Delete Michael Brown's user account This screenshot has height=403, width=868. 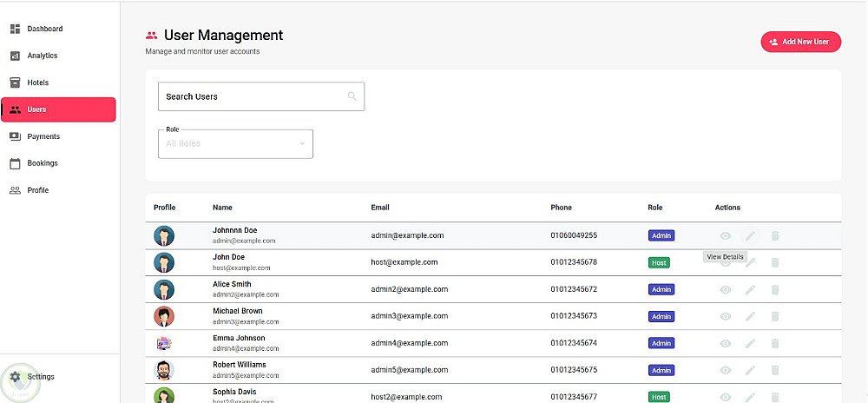click(775, 317)
